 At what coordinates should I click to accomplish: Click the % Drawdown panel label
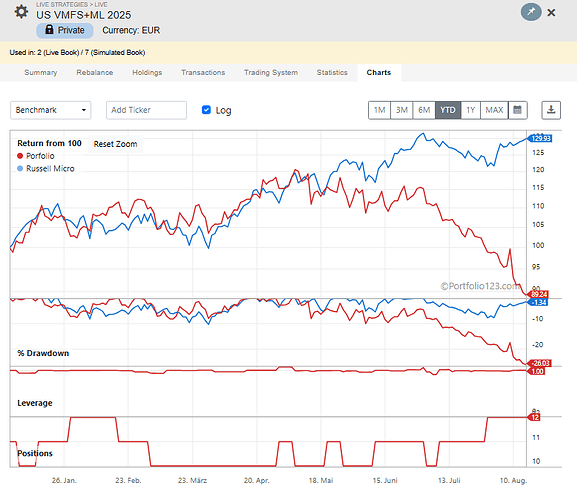pyautogui.click(x=43, y=353)
